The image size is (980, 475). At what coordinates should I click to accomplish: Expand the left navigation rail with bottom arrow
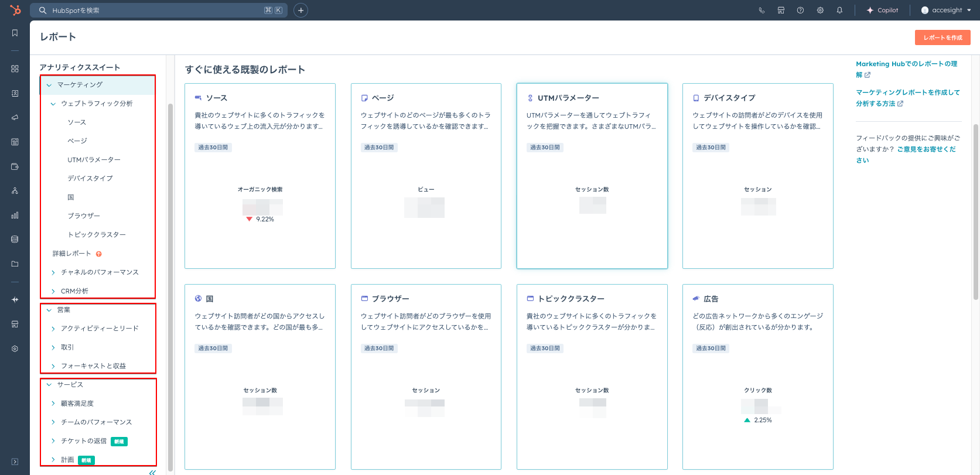[15, 462]
